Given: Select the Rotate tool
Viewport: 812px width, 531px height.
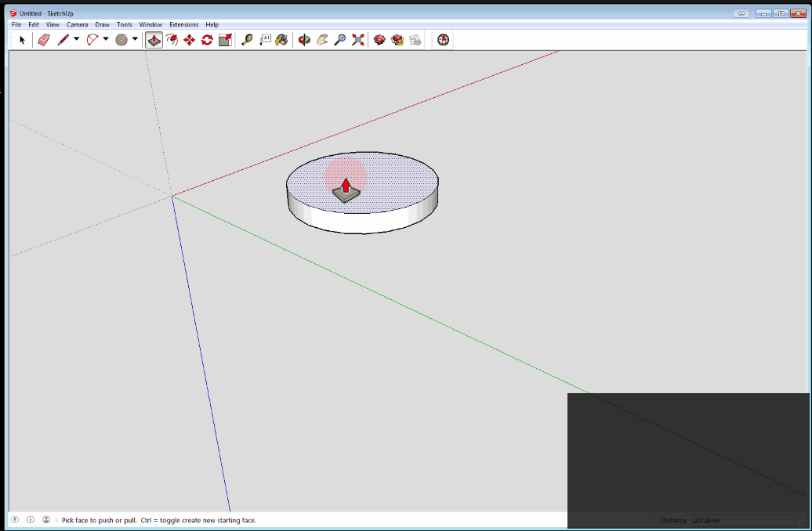Looking at the screenshot, I should [x=207, y=40].
